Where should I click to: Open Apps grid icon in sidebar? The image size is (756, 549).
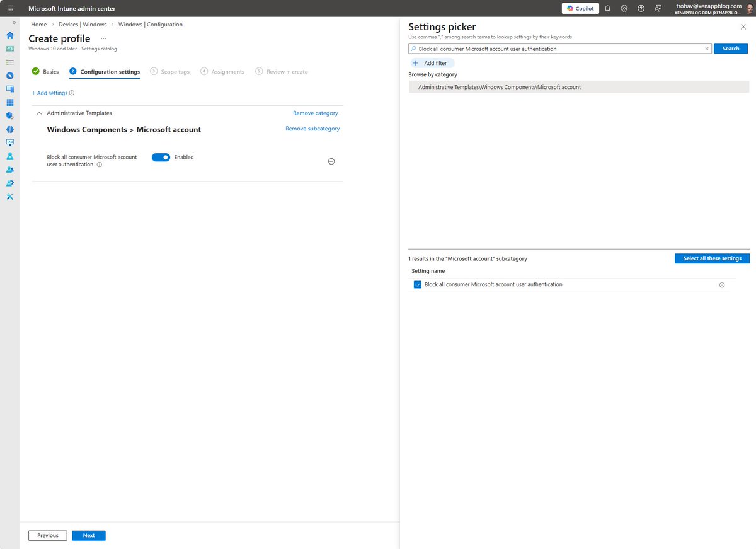pos(10,102)
